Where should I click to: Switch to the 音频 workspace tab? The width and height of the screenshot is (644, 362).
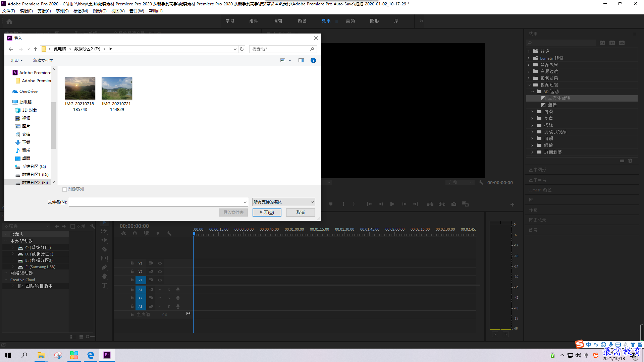pos(350,21)
